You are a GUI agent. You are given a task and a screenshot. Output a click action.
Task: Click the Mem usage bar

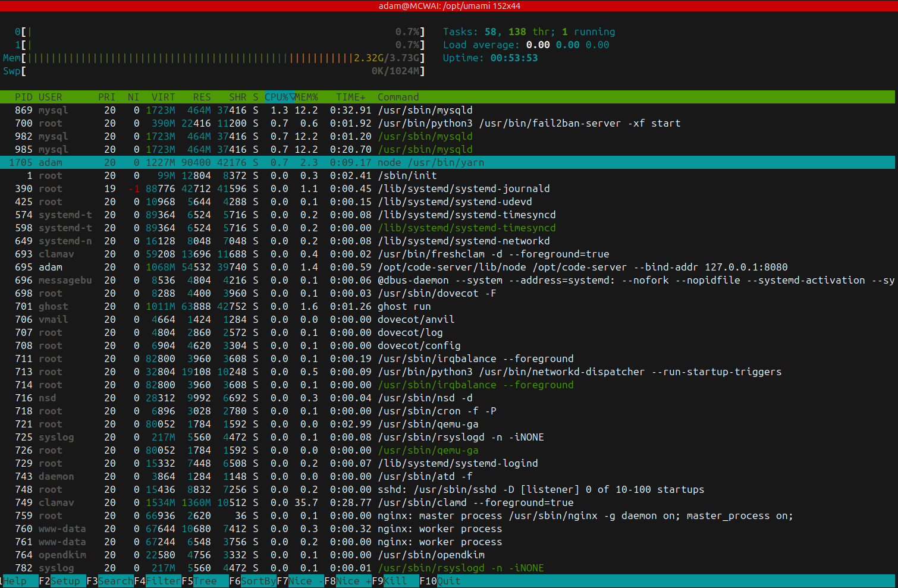tap(214, 58)
